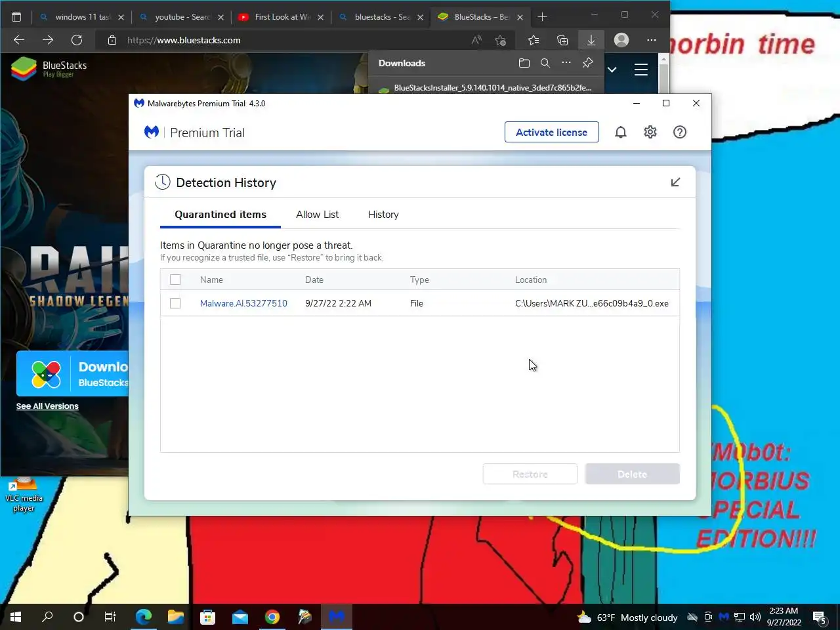Click the Date column header

[x=314, y=280]
